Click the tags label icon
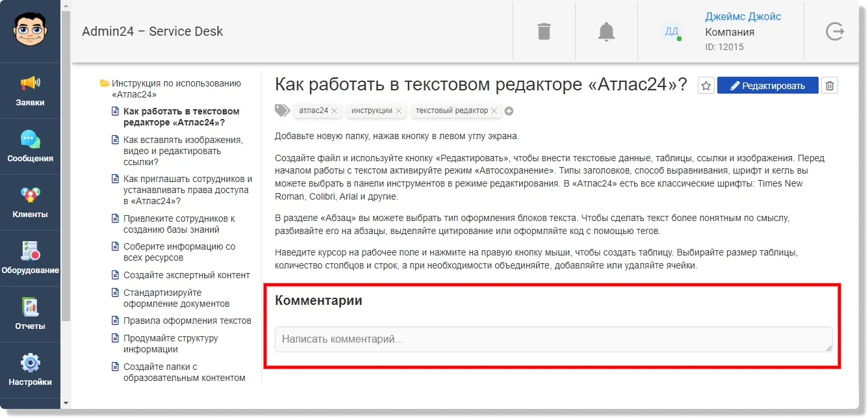Screen dimensions: 868x418 282,111
